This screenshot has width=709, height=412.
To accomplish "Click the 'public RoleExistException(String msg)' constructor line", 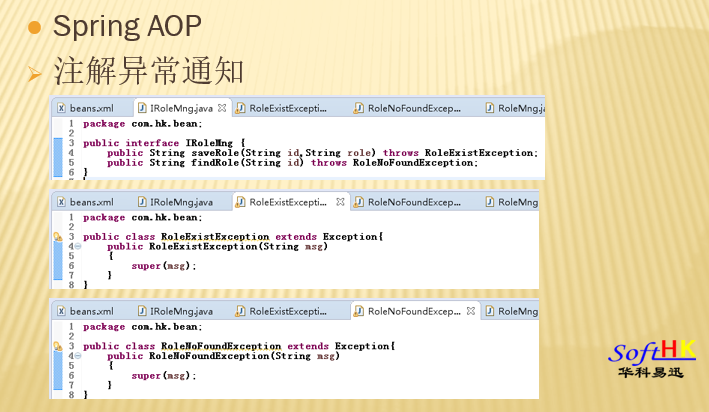I will (x=217, y=246).
